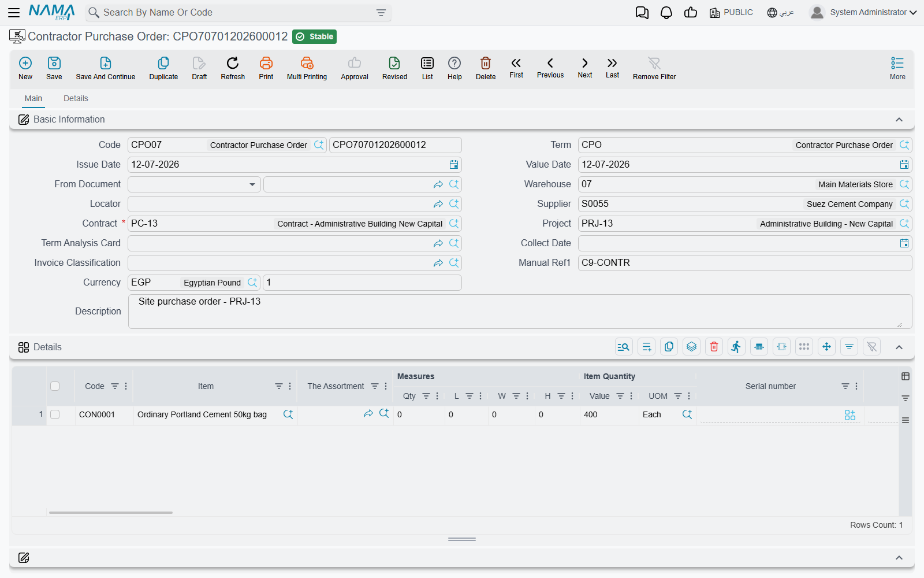Click the running man icon in Details
Image resolution: width=924 pixels, height=578 pixels.
pos(736,347)
